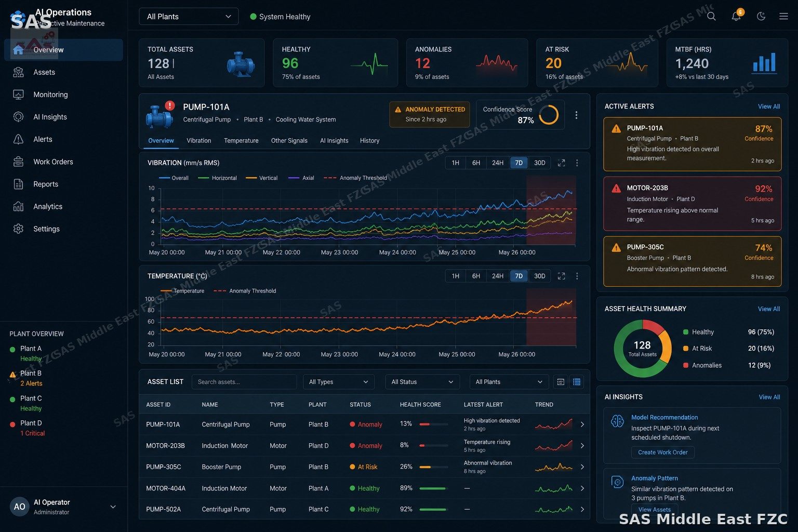Click MOTOR-404A health score bar
Image resolution: width=798 pixels, height=532 pixels.
click(434, 488)
